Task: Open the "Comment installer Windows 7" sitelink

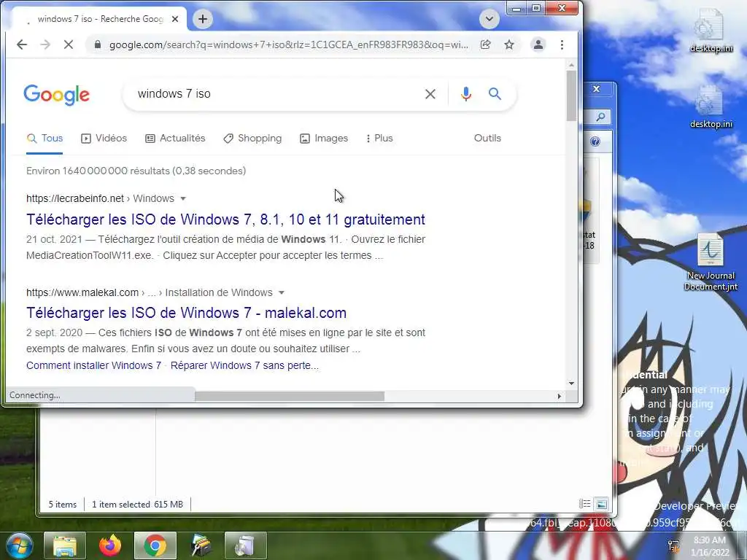Action: (x=93, y=366)
